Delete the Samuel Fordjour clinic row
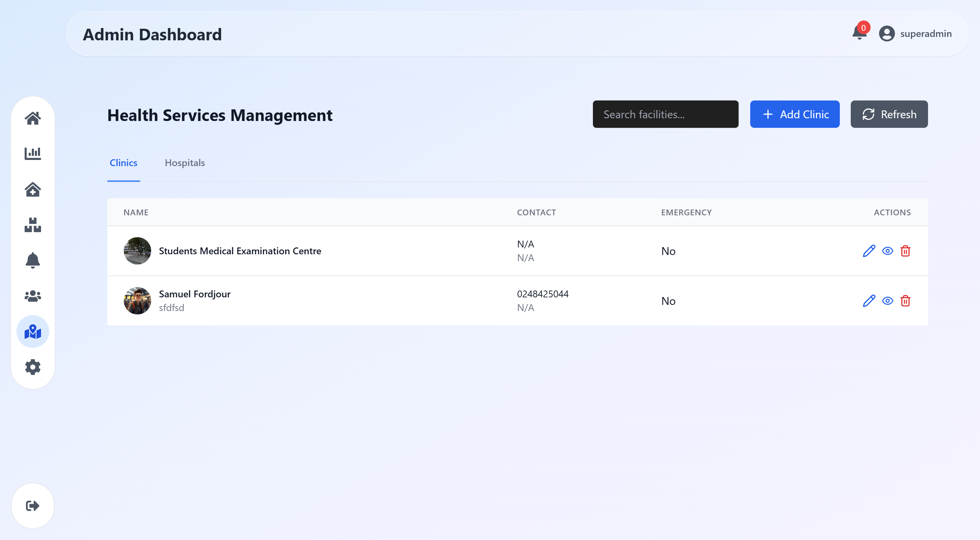 [x=905, y=301]
